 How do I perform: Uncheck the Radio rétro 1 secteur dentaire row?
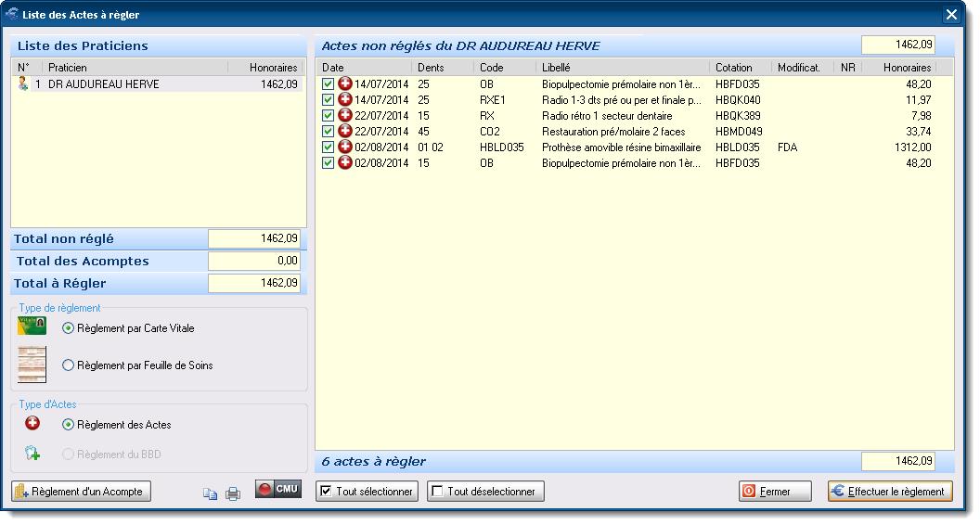pos(328,116)
